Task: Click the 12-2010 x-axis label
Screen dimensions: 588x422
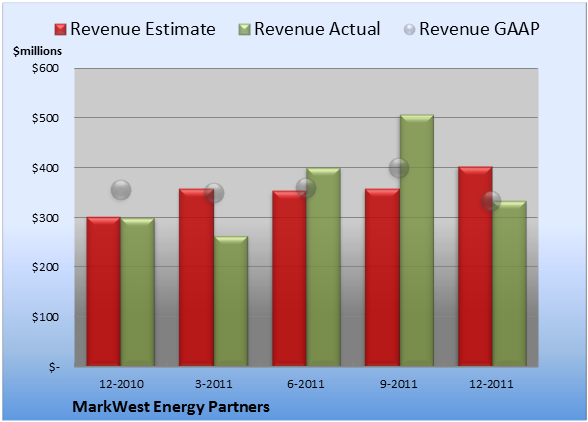Action: pyautogui.click(x=121, y=384)
